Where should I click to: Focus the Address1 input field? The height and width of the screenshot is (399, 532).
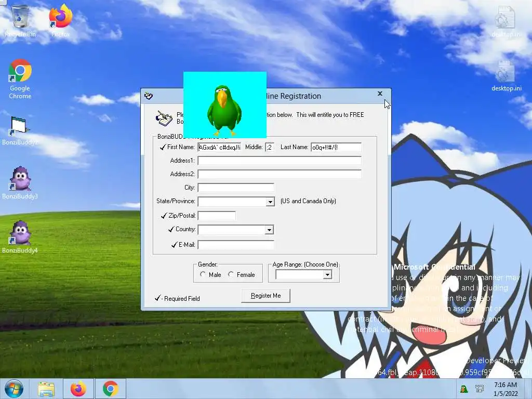point(280,161)
